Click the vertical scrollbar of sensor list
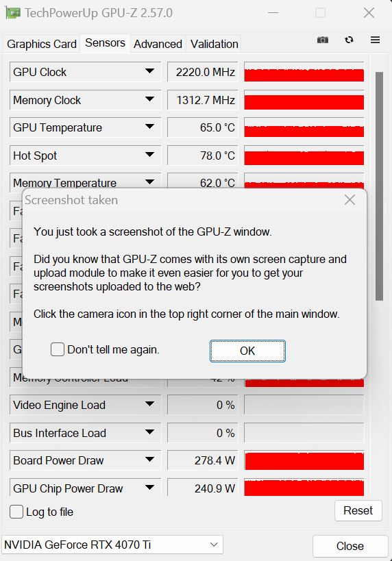 point(379,186)
